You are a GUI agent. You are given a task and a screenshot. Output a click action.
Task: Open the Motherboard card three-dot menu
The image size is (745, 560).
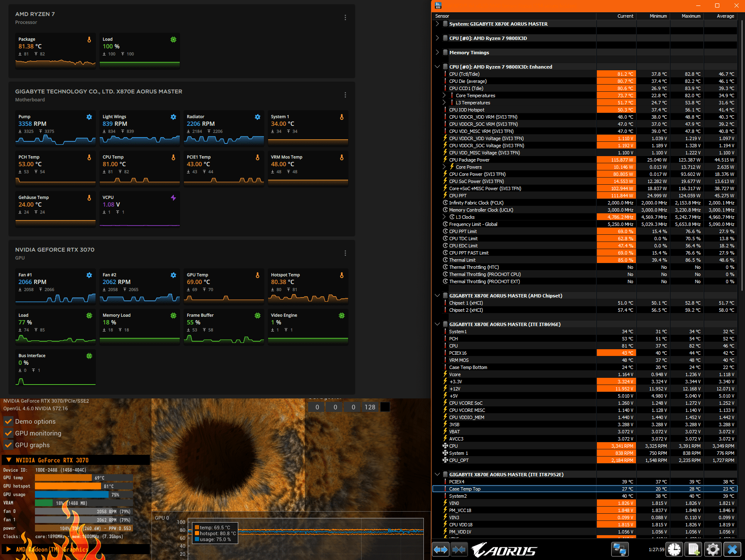[345, 95]
